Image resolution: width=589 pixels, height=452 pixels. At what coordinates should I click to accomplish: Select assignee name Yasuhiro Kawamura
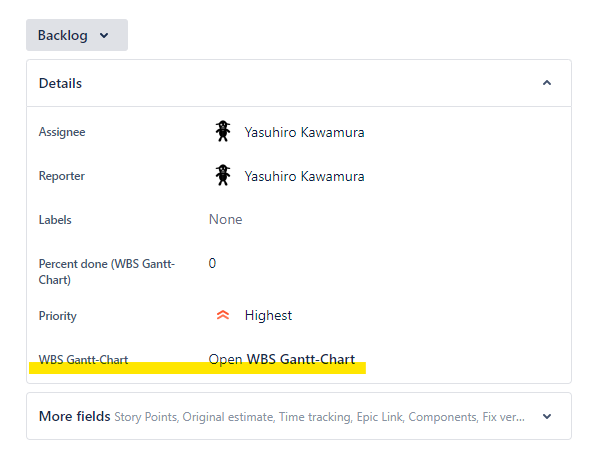point(304,132)
